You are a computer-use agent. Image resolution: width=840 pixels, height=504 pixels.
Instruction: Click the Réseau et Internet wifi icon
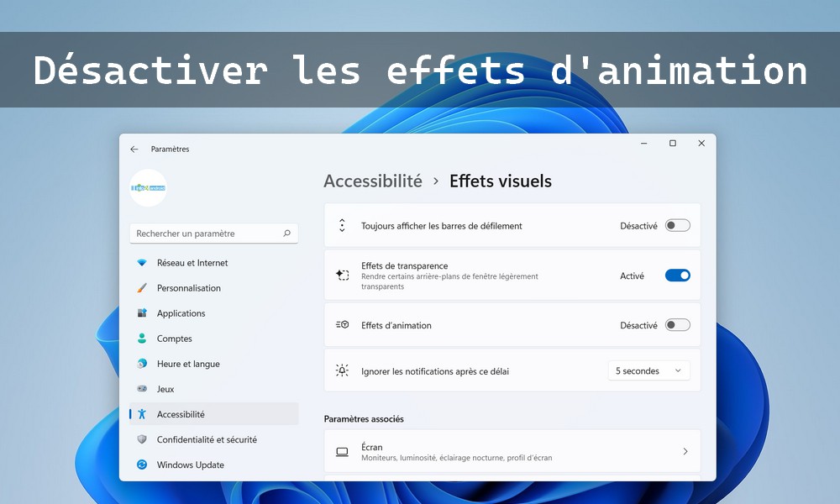[142, 263]
